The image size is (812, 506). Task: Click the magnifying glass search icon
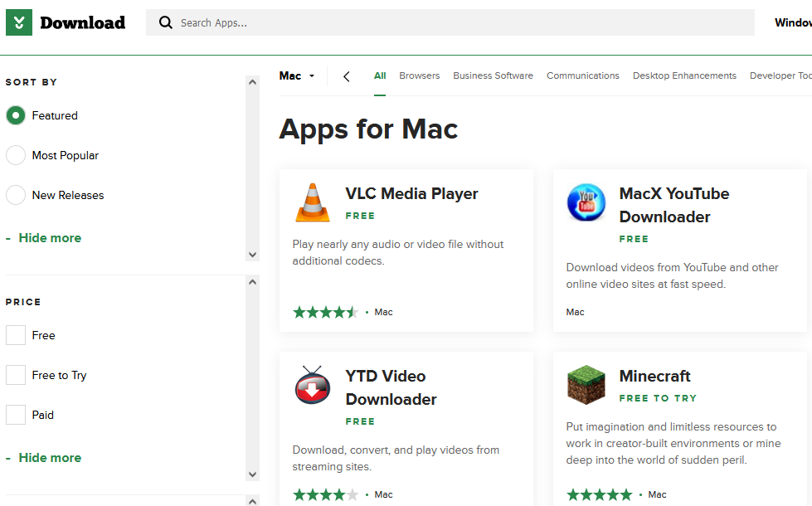pos(166,22)
